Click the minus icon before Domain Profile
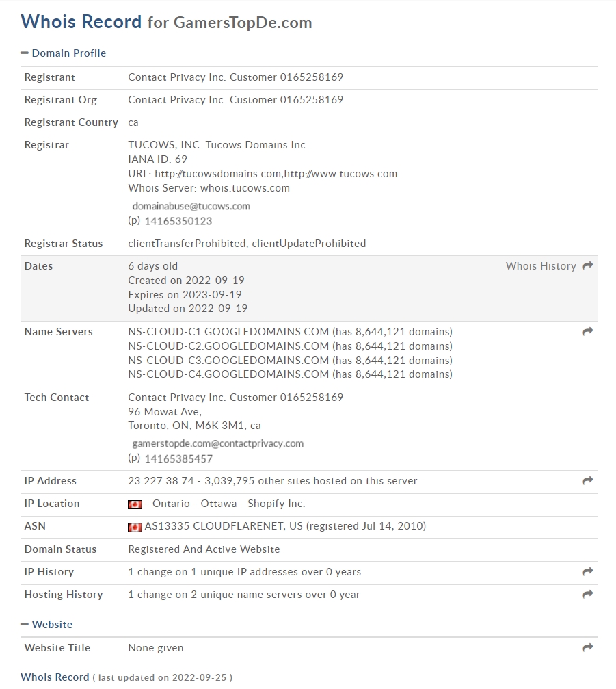The width and height of the screenshot is (616, 689). click(25, 53)
